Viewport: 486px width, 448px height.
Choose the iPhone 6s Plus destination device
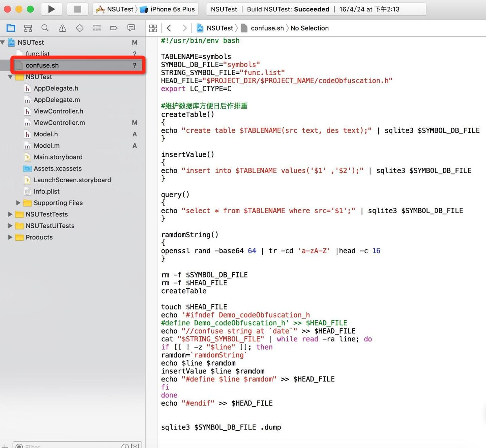(x=167, y=9)
